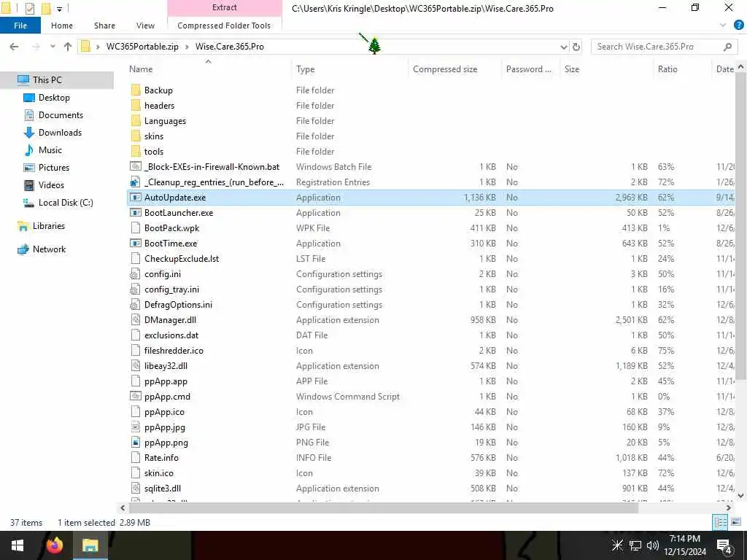The height and width of the screenshot is (560, 747).
Task: Open Firefox from the taskbar
Action: click(54, 545)
